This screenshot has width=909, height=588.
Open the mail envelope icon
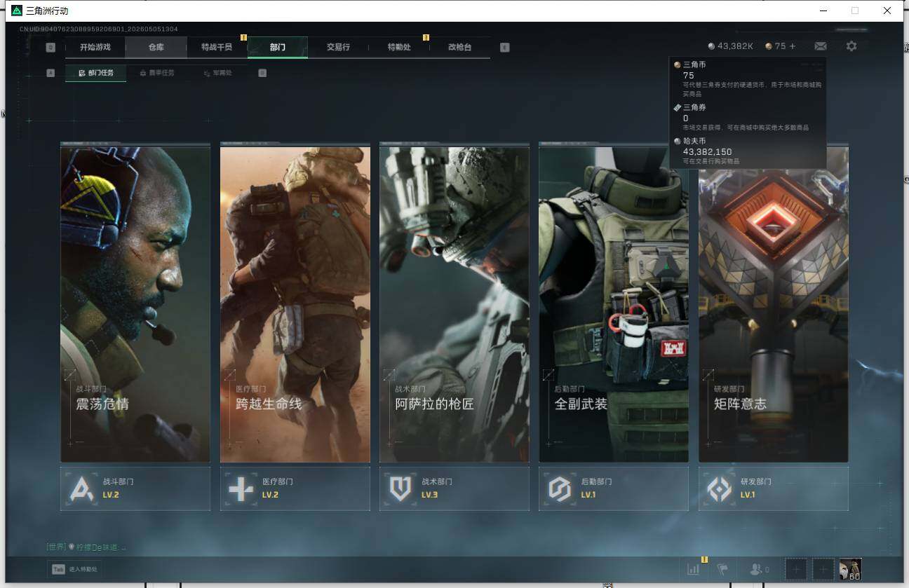point(820,46)
